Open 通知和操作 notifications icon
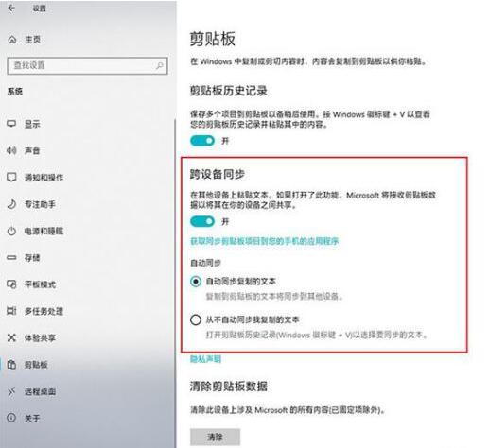This screenshot has height=448, width=489. pos(11,178)
